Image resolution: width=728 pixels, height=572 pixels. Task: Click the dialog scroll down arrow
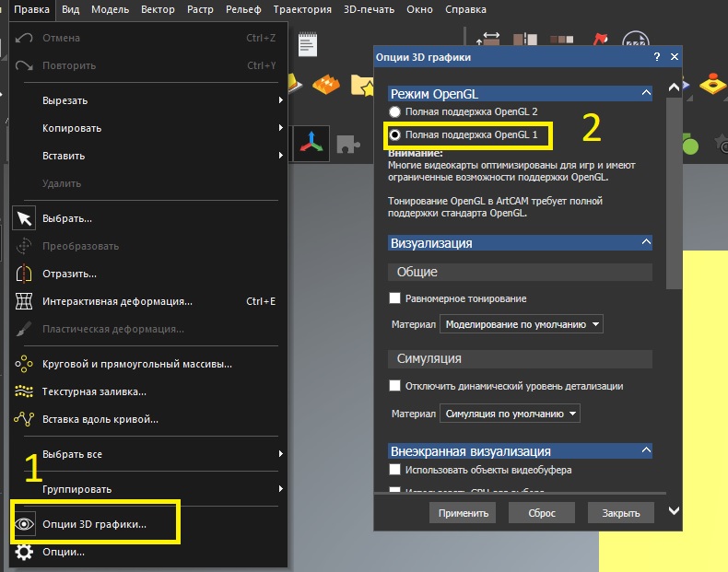(674, 511)
